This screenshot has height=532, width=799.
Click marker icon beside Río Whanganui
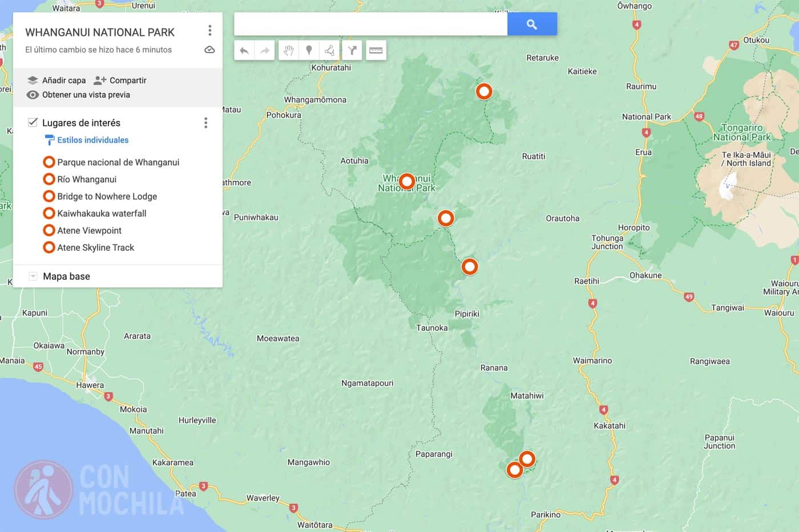49,179
